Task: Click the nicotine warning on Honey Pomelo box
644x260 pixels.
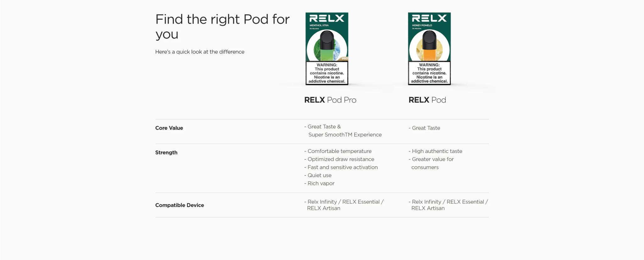Action: pyautogui.click(x=429, y=73)
